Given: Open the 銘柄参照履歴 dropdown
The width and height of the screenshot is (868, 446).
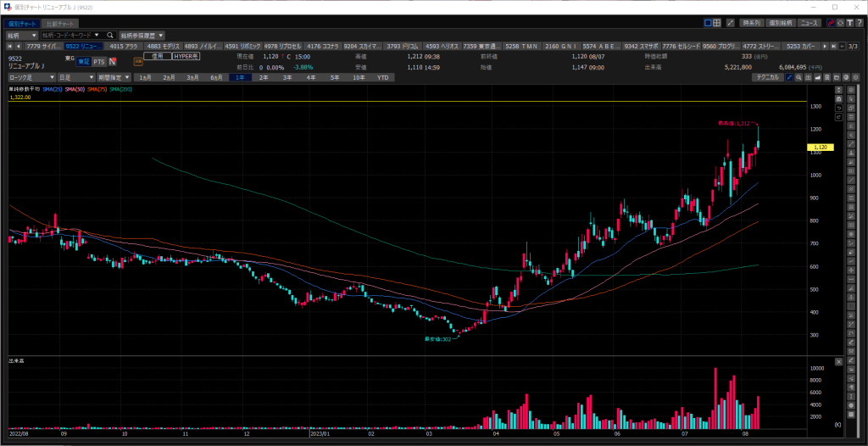Looking at the screenshot, I should click(x=142, y=35).
